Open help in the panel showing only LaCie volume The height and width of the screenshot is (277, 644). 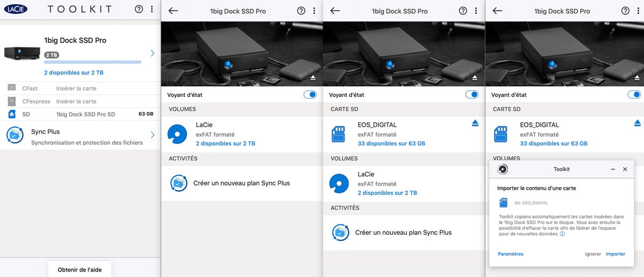coord(301,11)
